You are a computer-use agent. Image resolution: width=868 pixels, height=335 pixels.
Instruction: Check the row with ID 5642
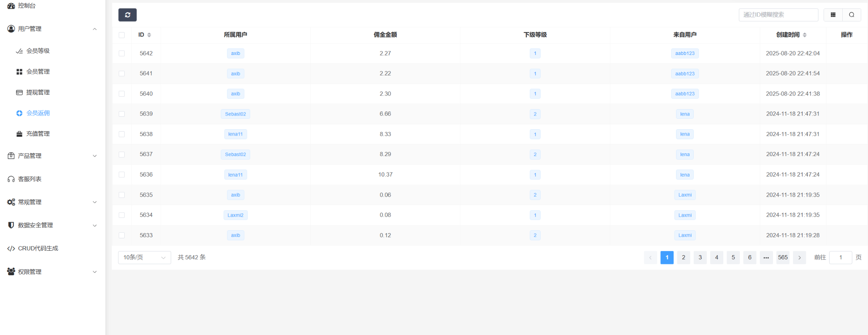click(x=122, y=53)
